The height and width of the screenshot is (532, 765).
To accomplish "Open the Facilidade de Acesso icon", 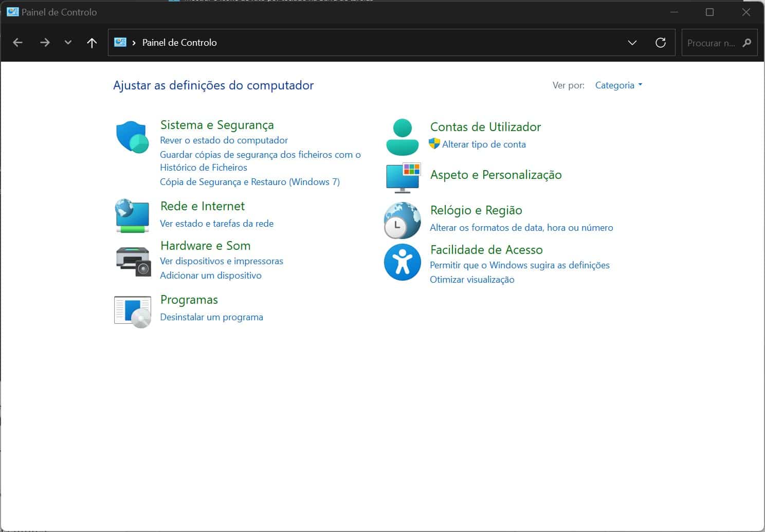I will coord(402,262).
